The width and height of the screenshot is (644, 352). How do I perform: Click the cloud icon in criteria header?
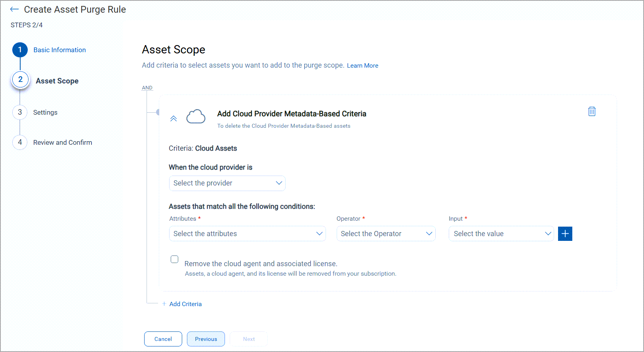tap(196, 117)
